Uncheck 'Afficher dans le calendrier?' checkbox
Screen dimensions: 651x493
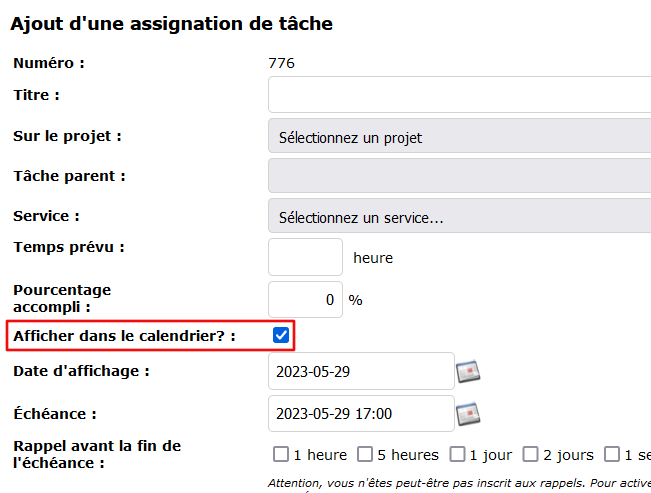[x=281, y=336]
